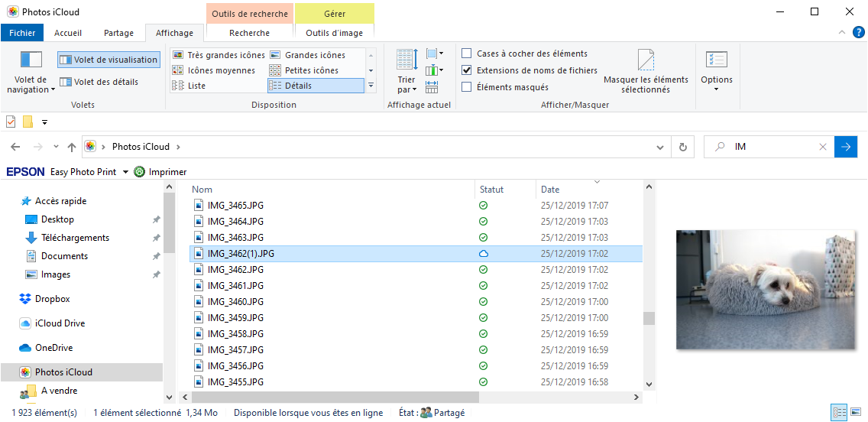Expand the address bar history dropdown
The width and height of the screenshot is (868, 422).
point(661,147)
